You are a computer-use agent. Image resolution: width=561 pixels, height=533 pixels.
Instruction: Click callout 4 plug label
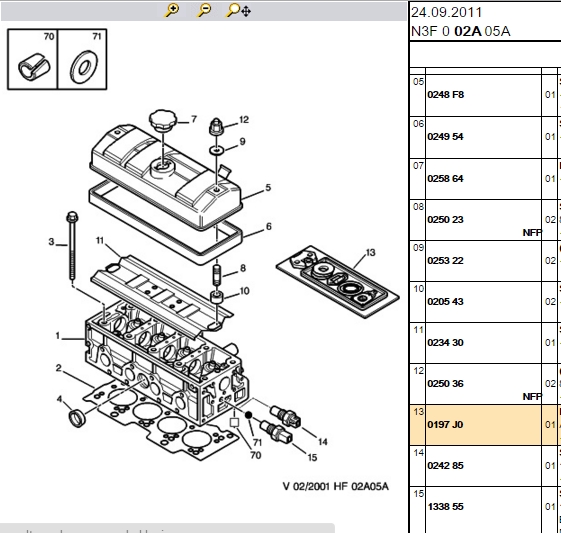tap(59, 400)
